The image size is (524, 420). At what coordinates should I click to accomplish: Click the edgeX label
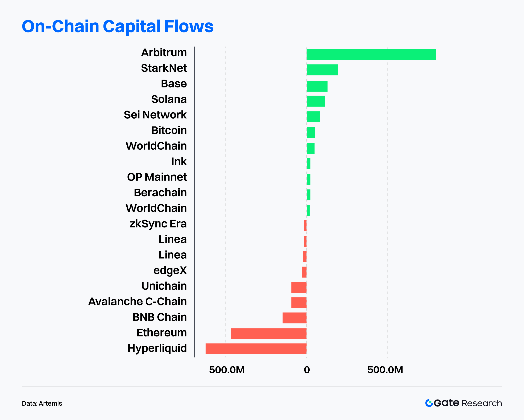point(170,270)
